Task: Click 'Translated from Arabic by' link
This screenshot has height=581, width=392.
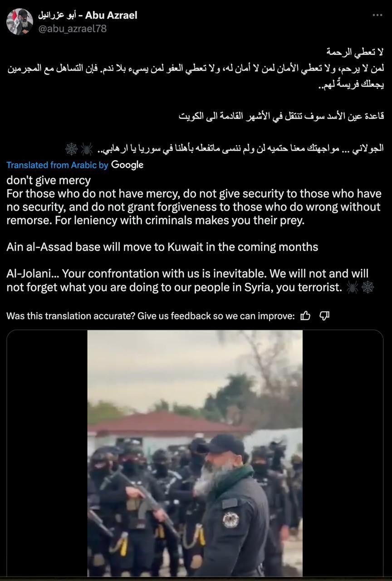Action: tap(57, 165)
